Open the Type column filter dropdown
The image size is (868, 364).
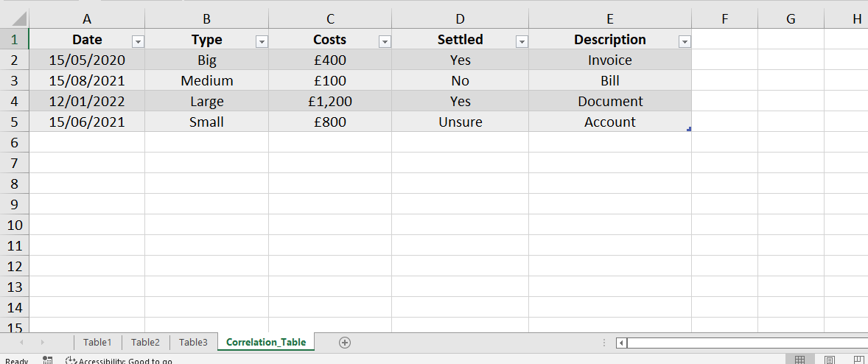262,42
